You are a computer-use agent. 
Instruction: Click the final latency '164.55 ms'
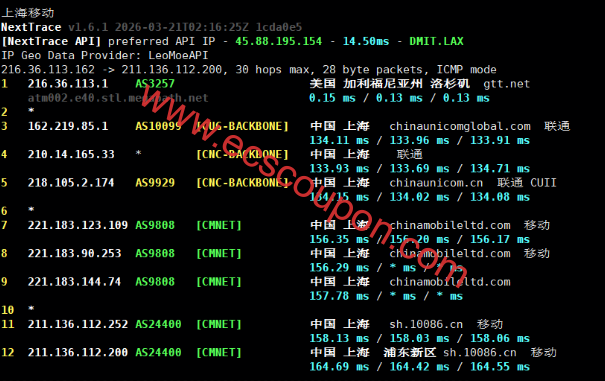pyautogui.click(x=500, y=367)
